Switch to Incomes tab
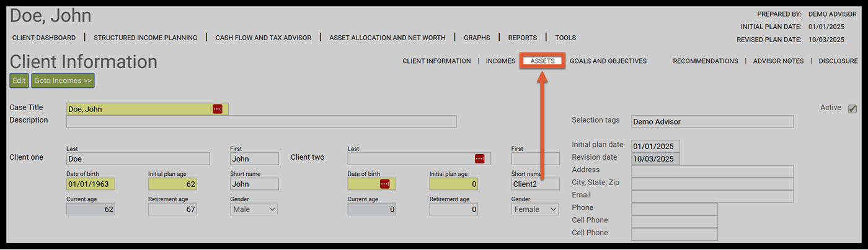Viewport: 868px width, 250px height. pos(500,61)
